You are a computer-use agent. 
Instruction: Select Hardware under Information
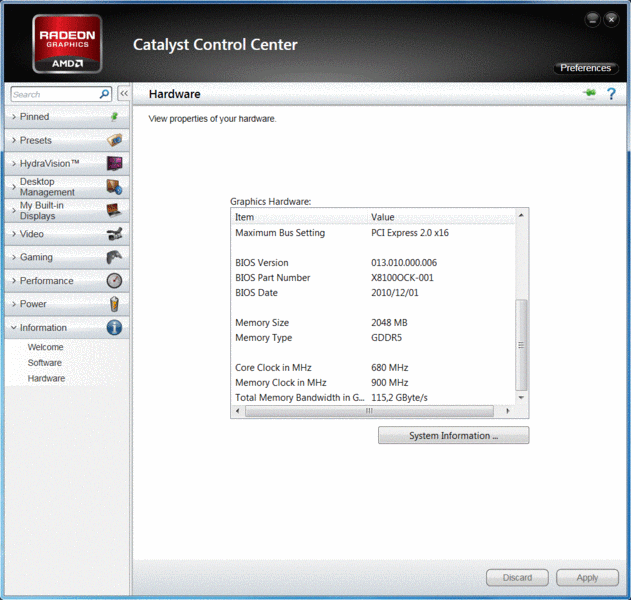[46, 378]
